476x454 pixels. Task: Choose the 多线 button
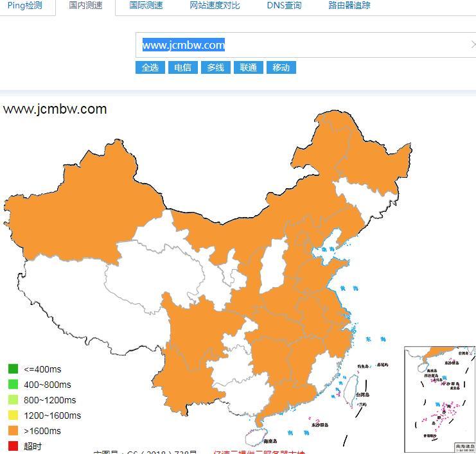coord(216,67)
